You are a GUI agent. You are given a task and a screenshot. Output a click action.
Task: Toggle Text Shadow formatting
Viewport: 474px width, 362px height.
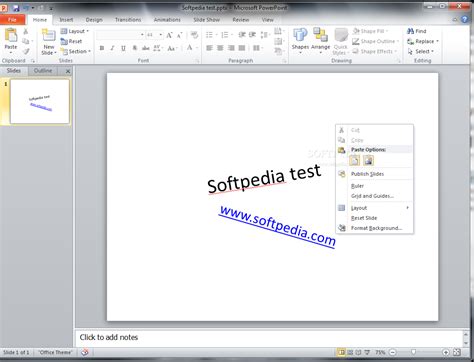pyautogui.click(x=135, y=48)
